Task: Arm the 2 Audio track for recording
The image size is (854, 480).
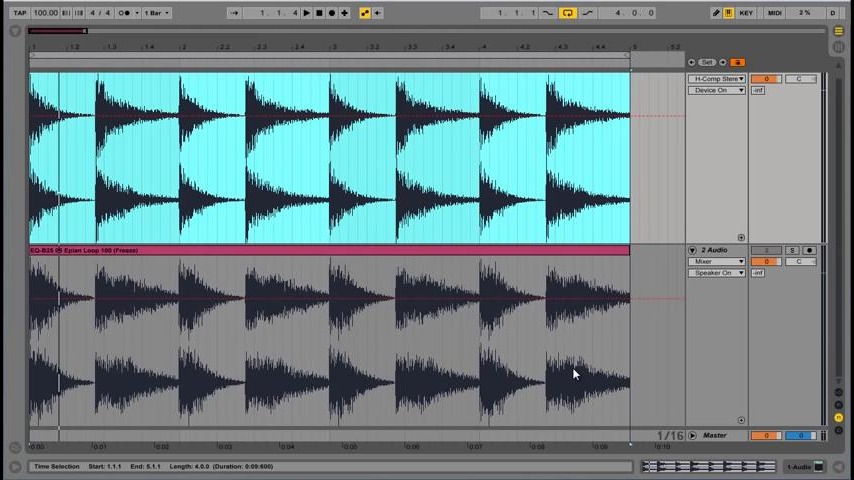Action: click(809, 250)
